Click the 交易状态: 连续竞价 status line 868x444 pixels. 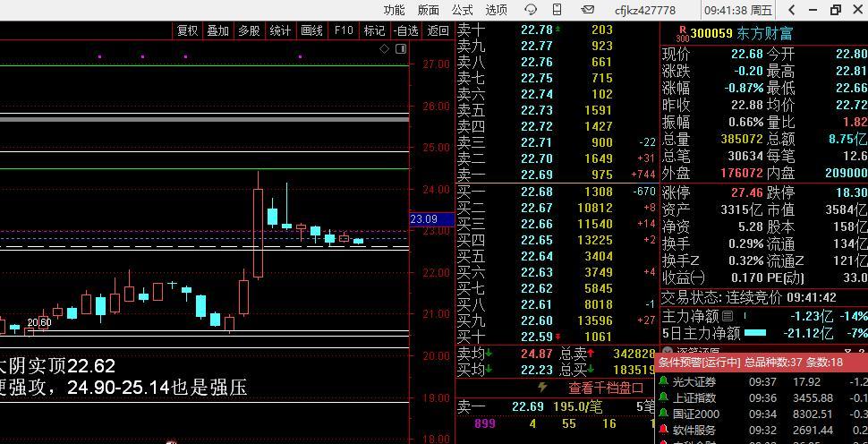pyautogui.click(x=749, y=298)
